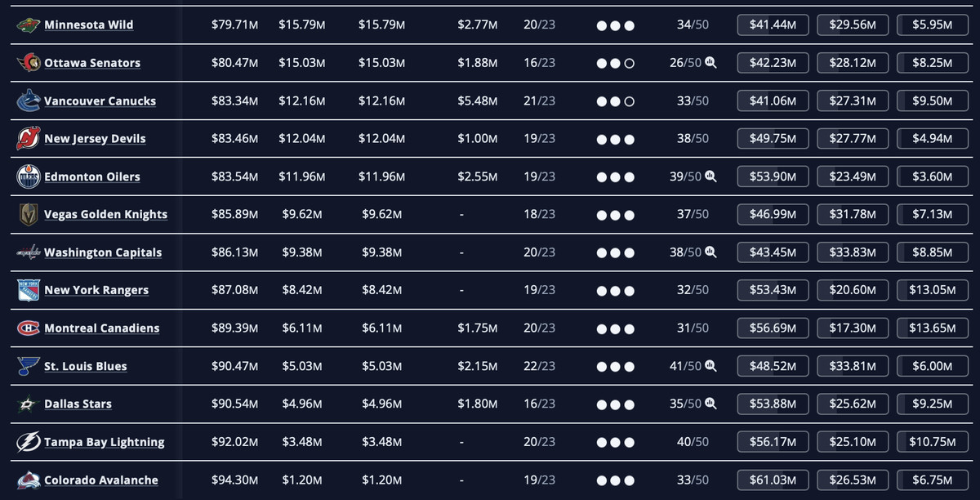Click the New Jersey Devils logo

(28, 139)
